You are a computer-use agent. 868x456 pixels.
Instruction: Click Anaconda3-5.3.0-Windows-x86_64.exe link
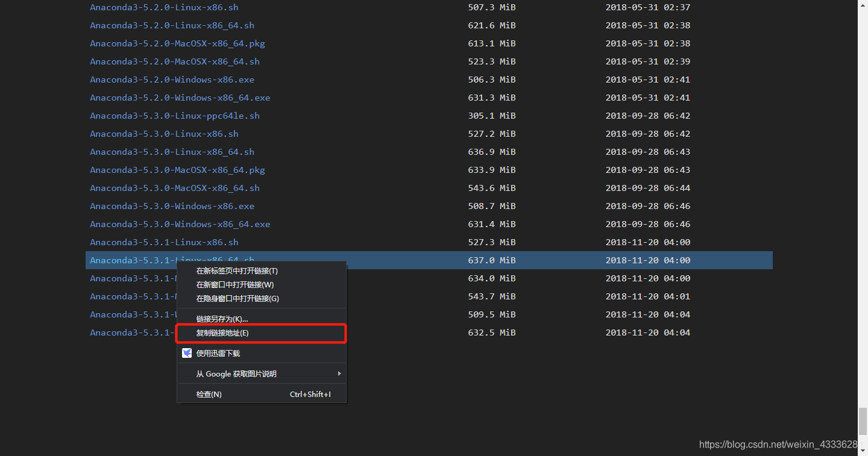(x=180, y=224)
